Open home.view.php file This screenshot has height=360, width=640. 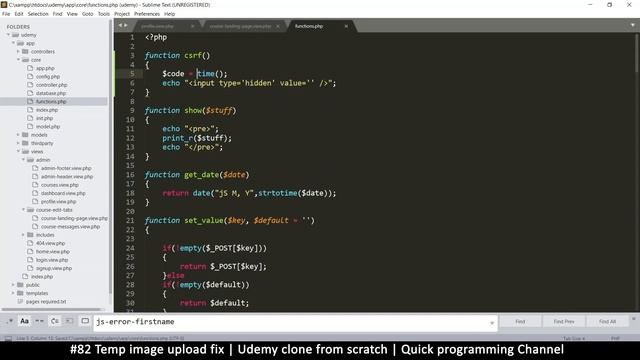(53, 251)
